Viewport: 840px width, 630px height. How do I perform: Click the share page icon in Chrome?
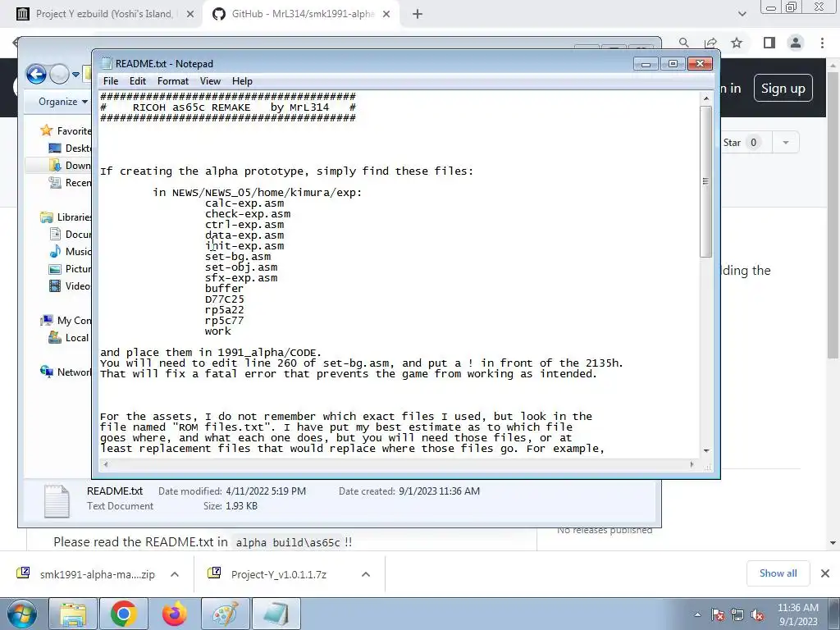[x=710, y=43]
